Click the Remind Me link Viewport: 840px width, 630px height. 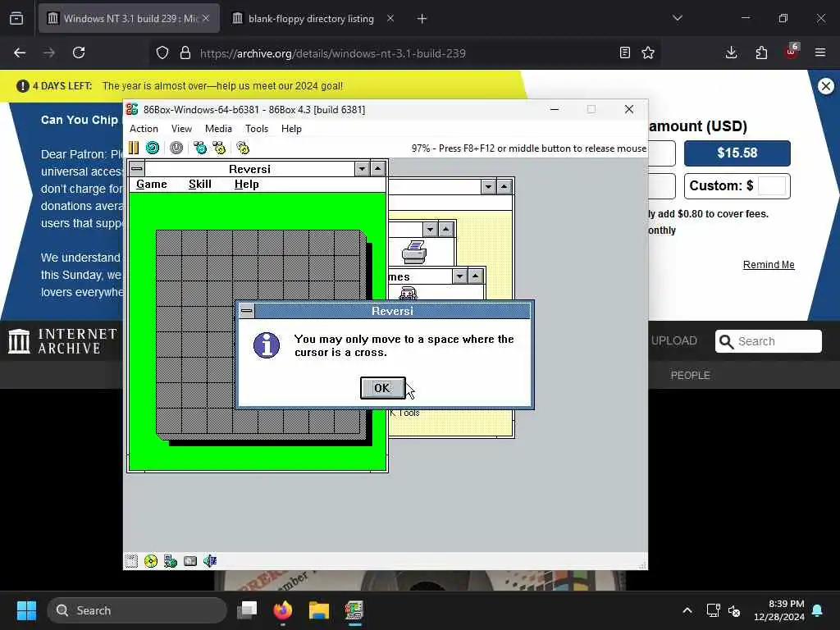[769, 265]
